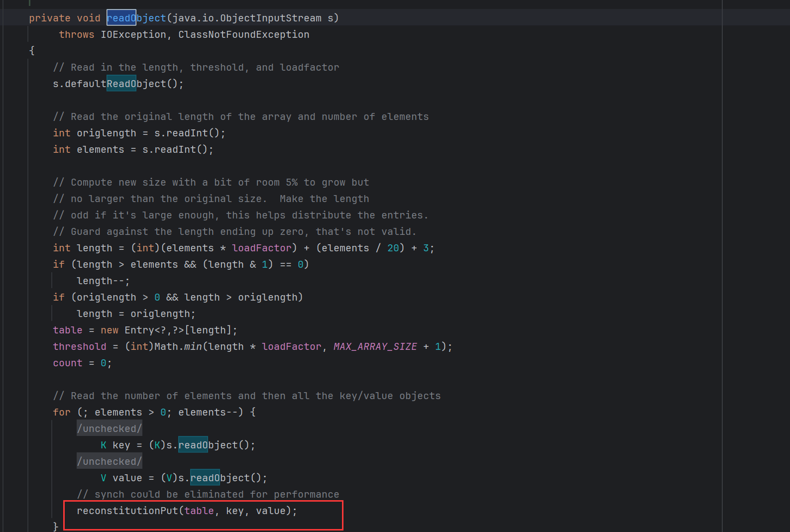Click the 'length--;' statement

pos(104,281)
